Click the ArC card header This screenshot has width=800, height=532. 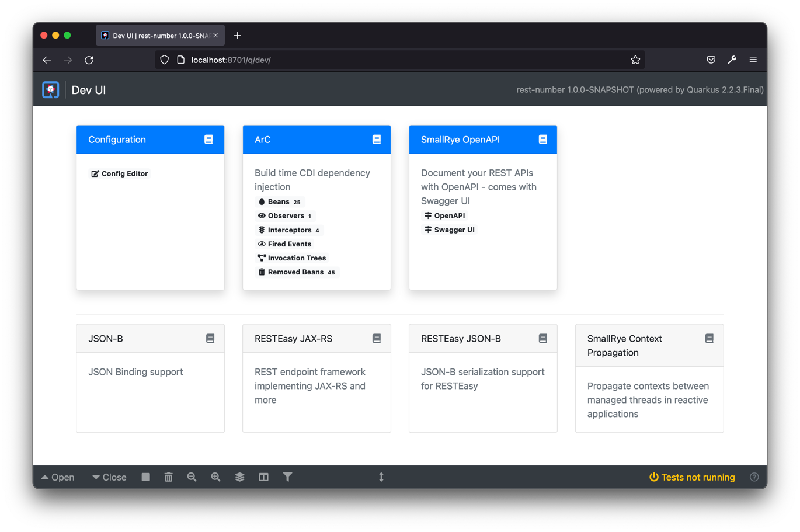(316, 140)
